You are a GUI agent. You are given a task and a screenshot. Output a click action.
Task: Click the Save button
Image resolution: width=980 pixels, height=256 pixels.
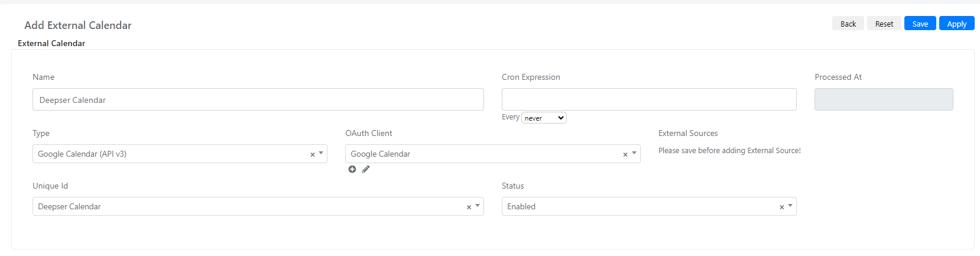coord(920,23)
